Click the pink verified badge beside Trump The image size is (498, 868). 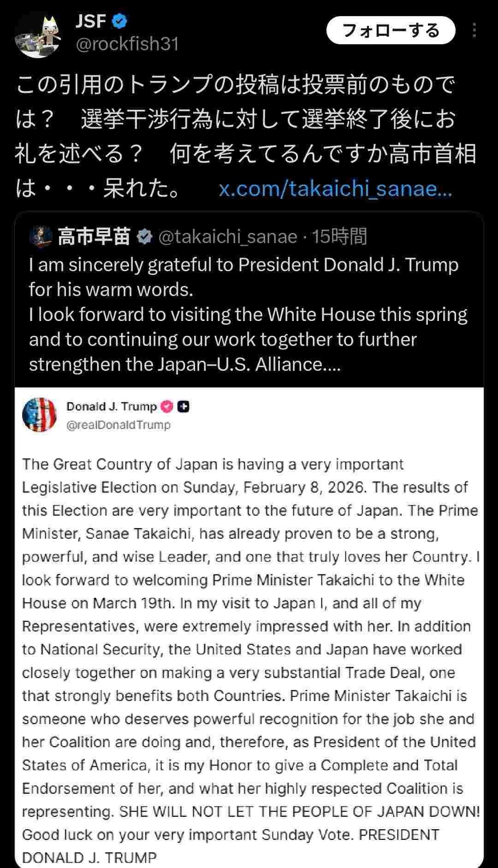[x=166, y=406]
